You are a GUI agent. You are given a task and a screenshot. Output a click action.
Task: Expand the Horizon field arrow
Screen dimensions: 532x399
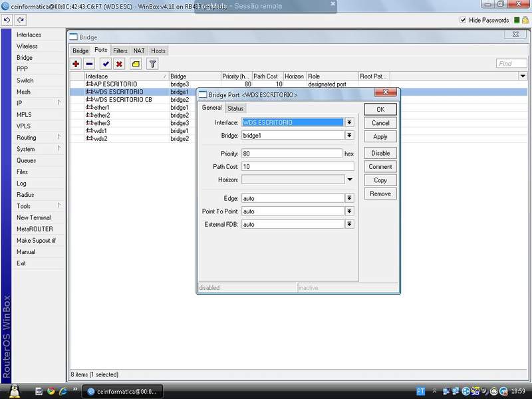coord(349,180)
